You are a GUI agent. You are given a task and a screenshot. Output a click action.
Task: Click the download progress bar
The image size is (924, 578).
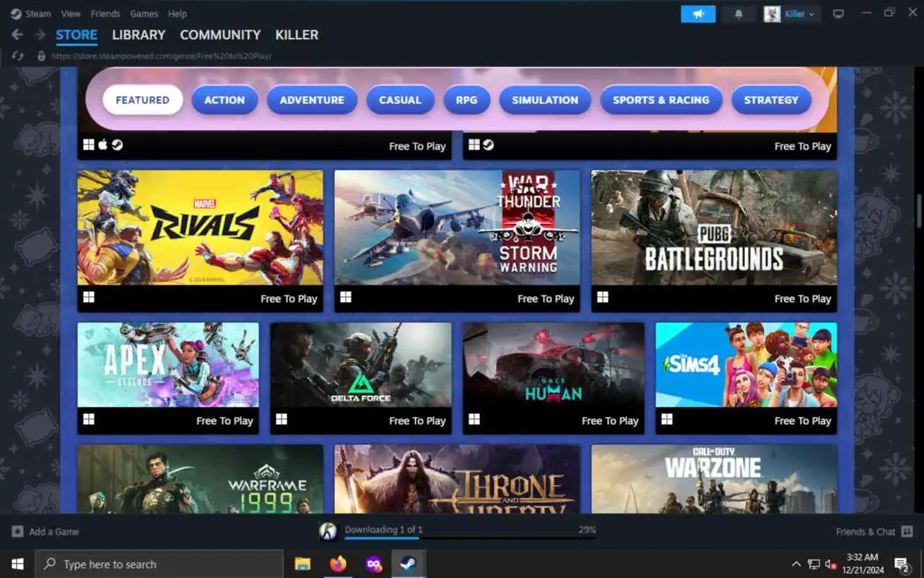(x=470, y=538)
